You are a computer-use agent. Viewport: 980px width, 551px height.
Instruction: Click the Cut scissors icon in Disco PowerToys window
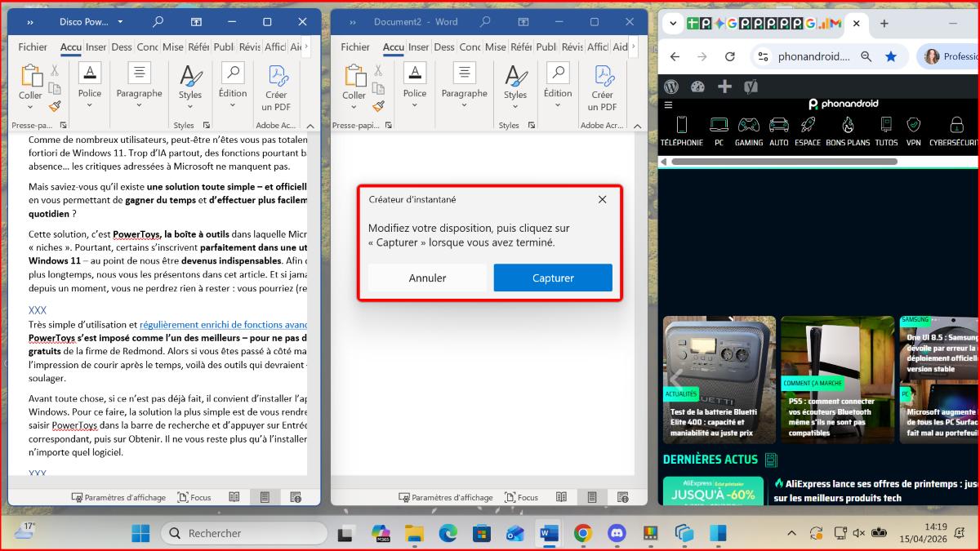pos(55,71)
